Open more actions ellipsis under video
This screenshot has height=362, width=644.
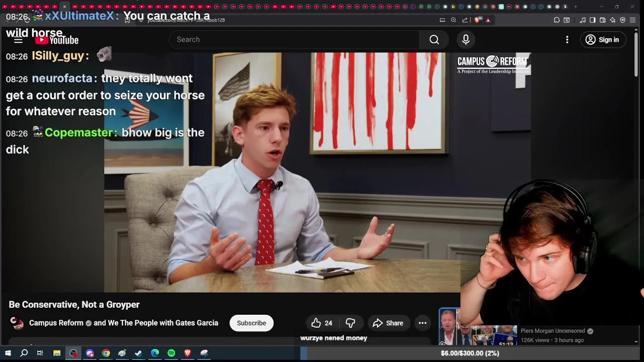423,323
